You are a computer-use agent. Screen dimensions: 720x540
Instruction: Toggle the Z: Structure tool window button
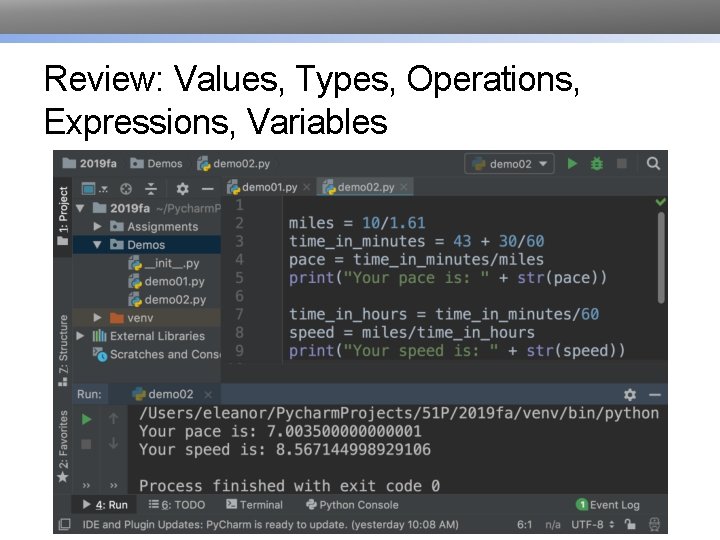[x=63, y=350]
